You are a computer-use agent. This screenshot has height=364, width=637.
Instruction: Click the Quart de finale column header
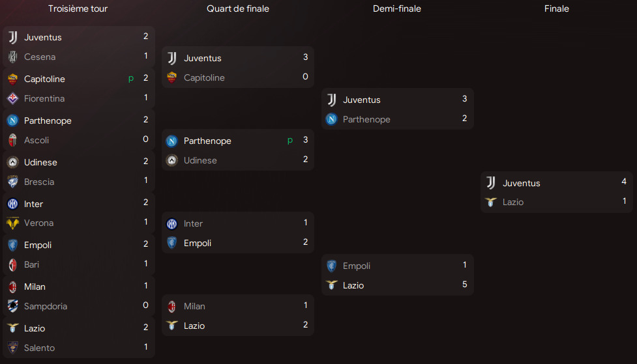(238, 8)
